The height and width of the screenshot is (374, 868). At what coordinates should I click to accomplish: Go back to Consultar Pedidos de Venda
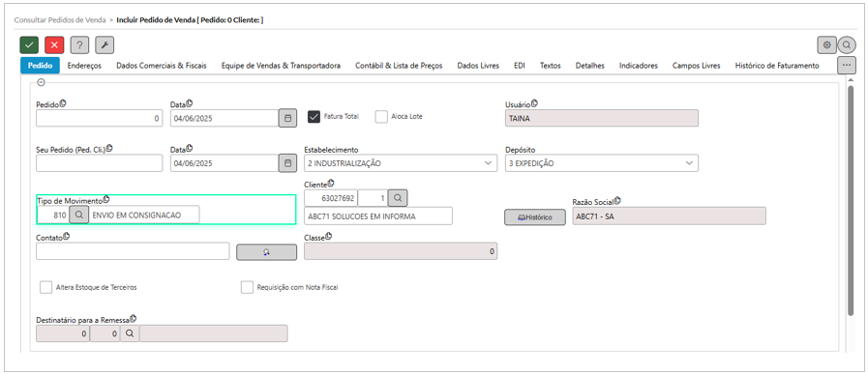(x=60, y=19)
